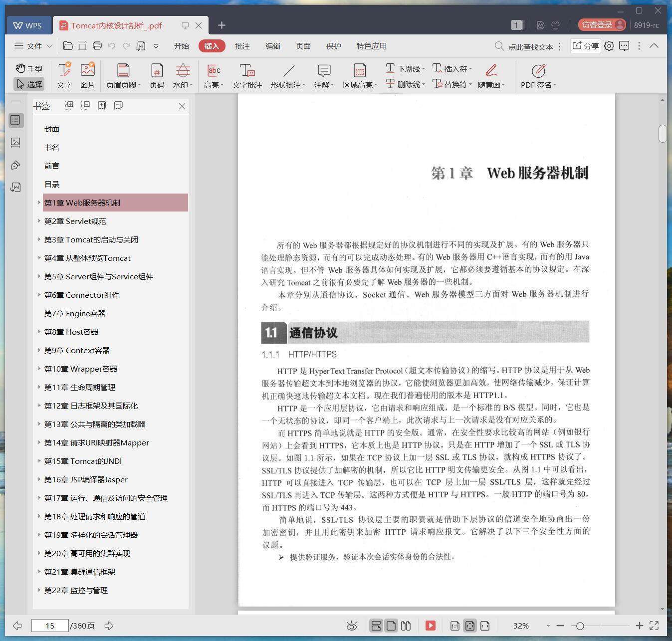Set actual size 1:1 zoom icon

[455, 626]
